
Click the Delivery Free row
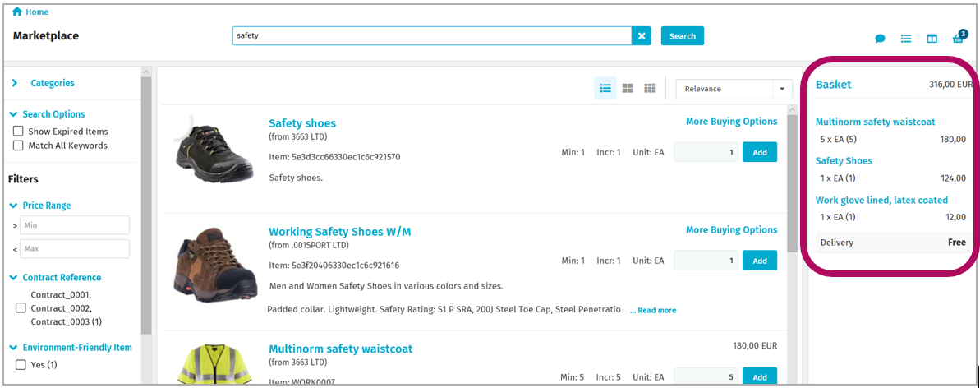[x=892, y=242]
